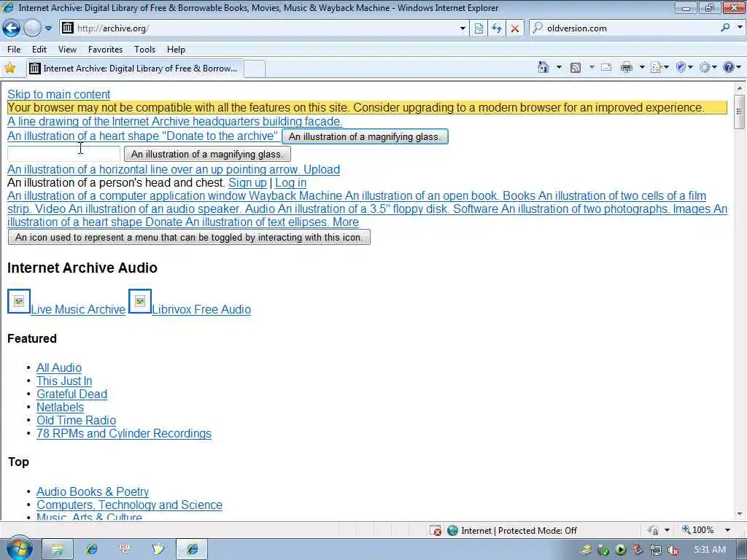
Task: Go back with the Back arrow button
Action: click(x=12, y=28)
